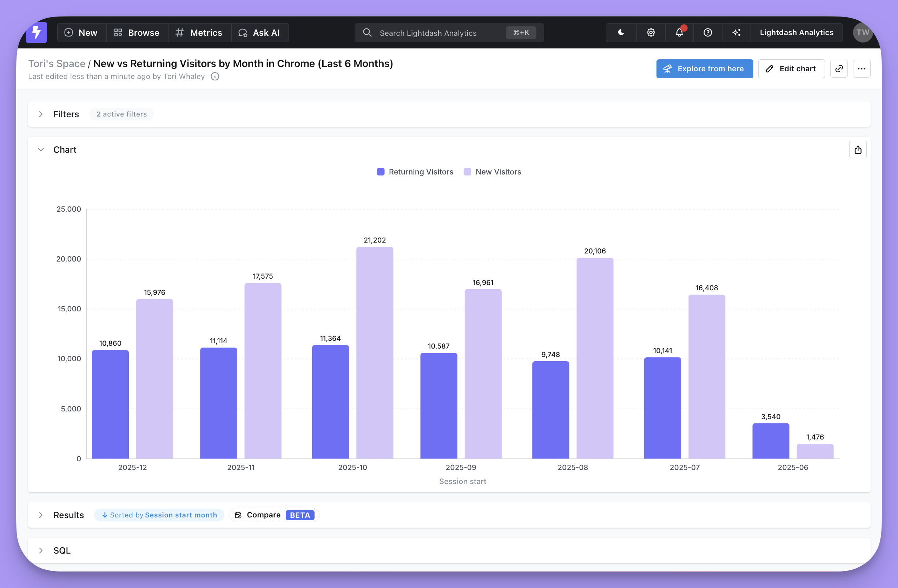Viewport: 898px width, 588px height.
Task: Toggle Returning Visitors legend series
Action: click(415, 172)
